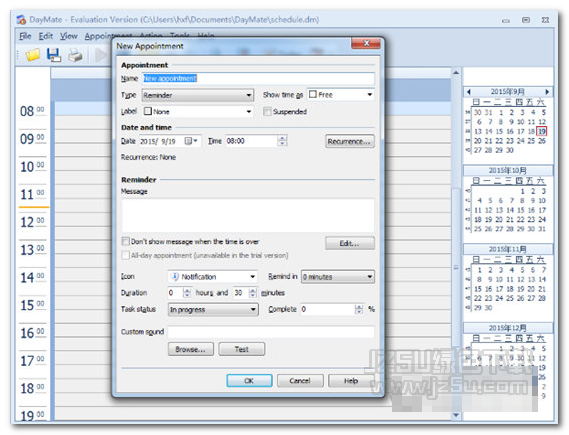The width and height of the screenshot is (569, 435).
Task: Click the Duration minutes field showing 30
Action: point(241,293)
